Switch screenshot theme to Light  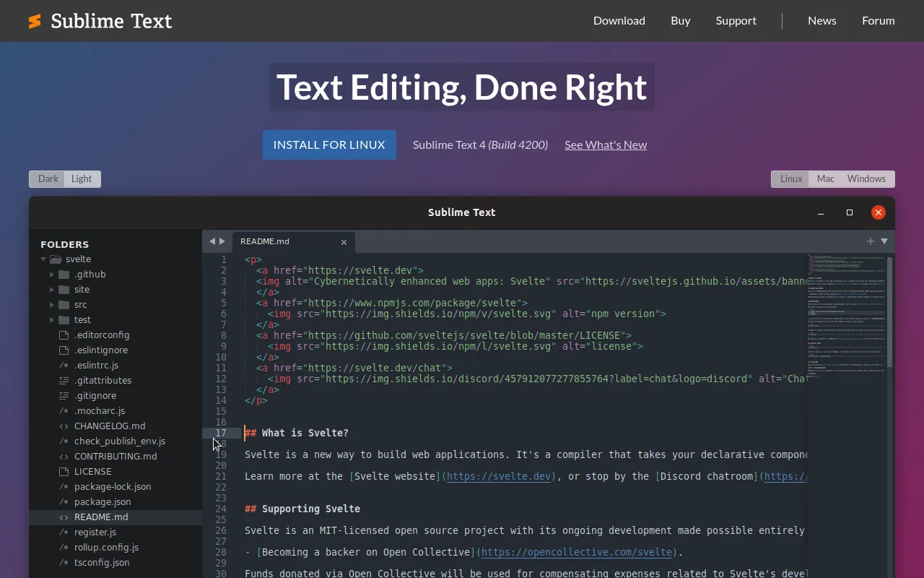pyautogui.click(x=82, y=179)
